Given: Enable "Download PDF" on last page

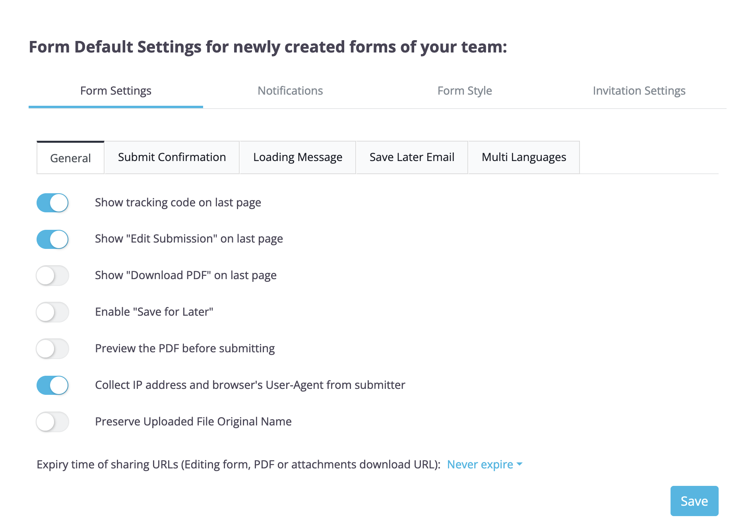Looking at the screenshot, I should coord(52,276).
